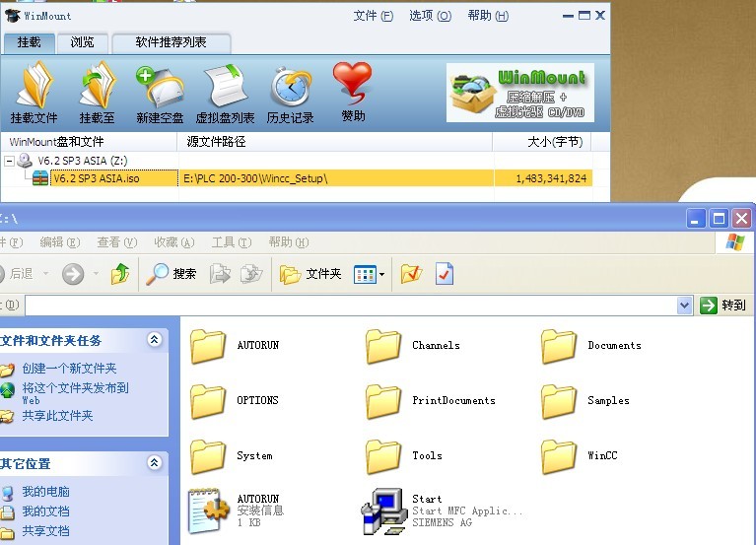The height and width of the screenshot is (545, 756).
Task: Open the address bar dropdown arrow
Action: 685,306
